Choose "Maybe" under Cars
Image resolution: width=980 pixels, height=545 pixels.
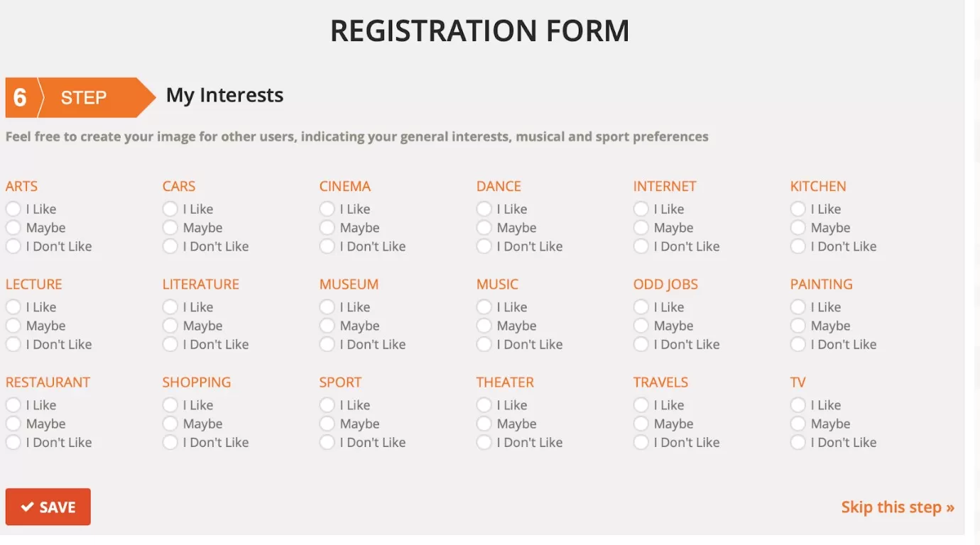[170, 228]
